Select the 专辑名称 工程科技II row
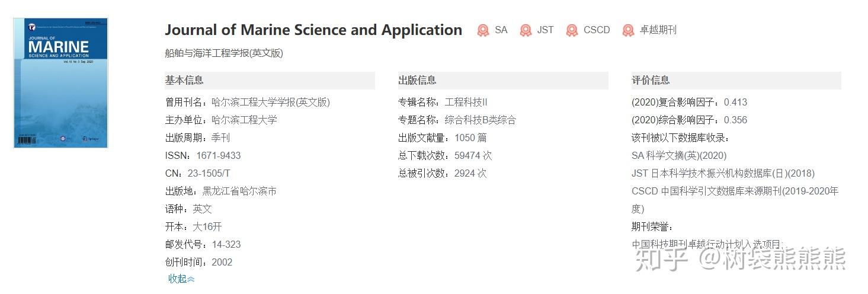Screen dimensions: 868x294 (x=443, y=102)
